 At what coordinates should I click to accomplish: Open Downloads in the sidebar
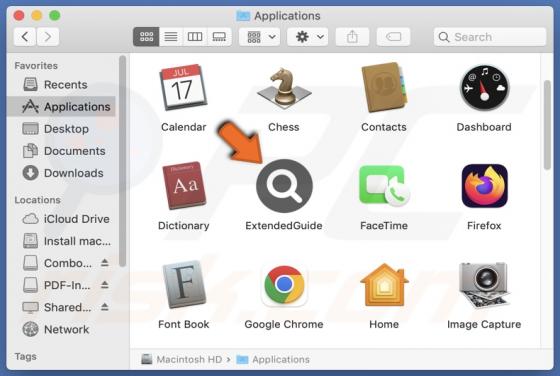point(61,173)
